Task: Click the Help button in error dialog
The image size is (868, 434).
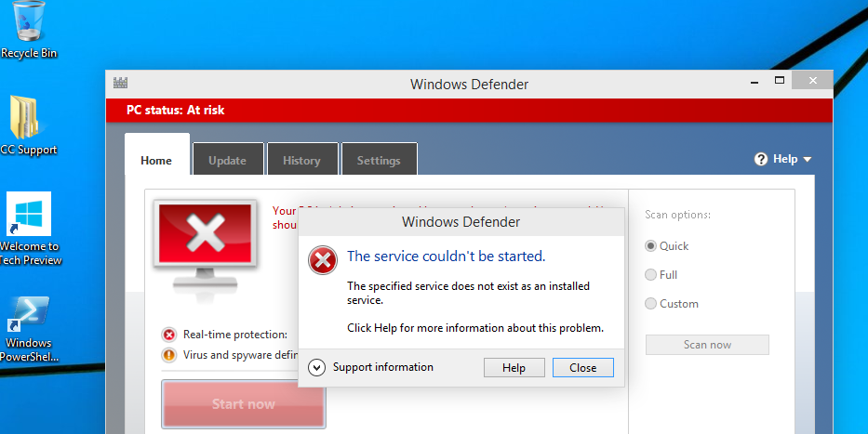Action: tap(514, 368)
